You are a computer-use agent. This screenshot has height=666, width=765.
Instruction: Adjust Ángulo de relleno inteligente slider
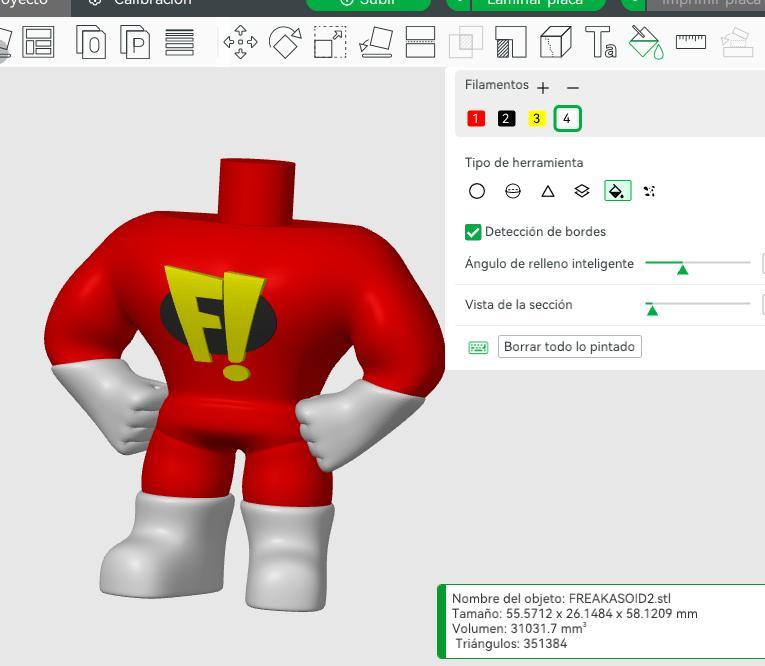pyautogui.click(x=682, y=269)
